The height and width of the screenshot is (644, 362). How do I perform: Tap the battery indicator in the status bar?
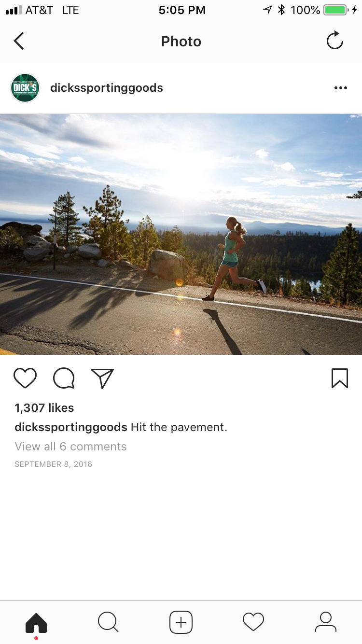336,10
